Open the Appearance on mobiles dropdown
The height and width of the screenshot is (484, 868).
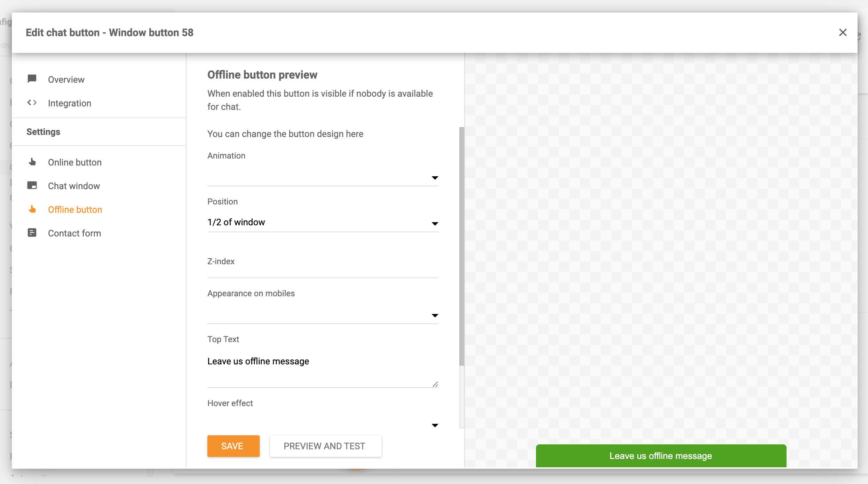pos(435,315)
